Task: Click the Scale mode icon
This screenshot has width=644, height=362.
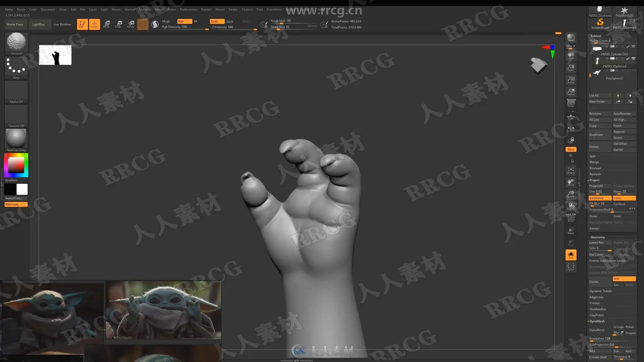Action: point(118,24)
